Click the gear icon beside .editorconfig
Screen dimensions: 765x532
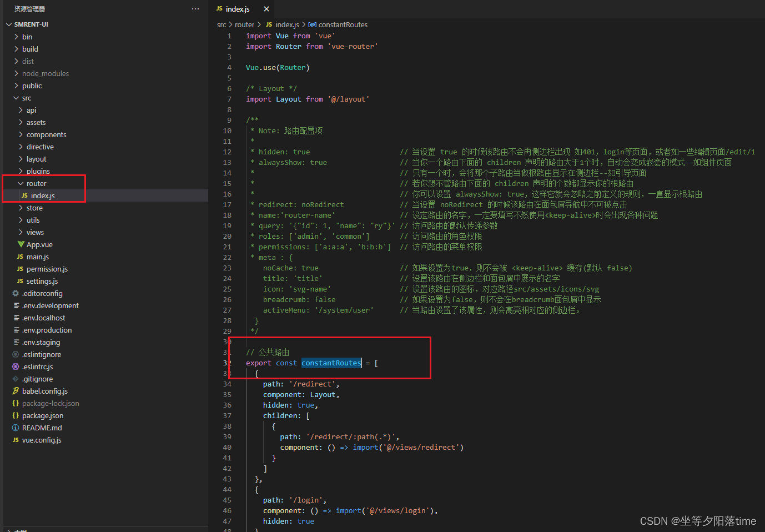(x=16, y=293)
